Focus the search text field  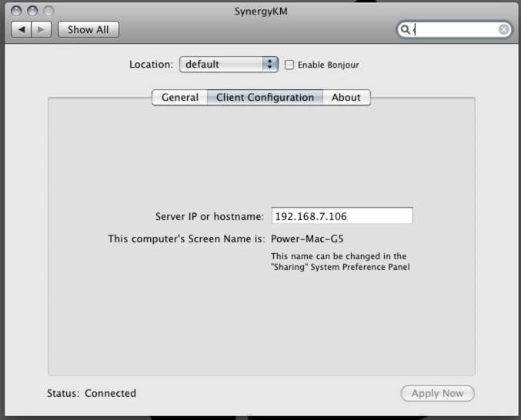454,29
